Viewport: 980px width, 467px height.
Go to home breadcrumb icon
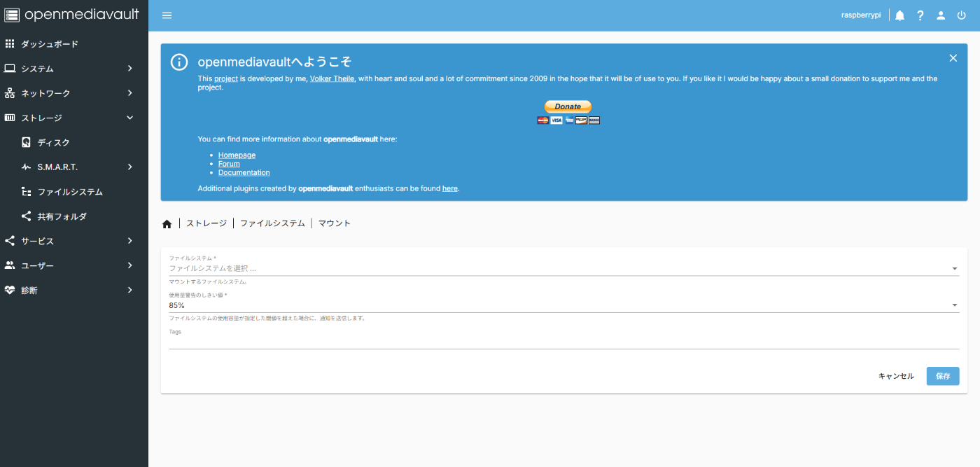(x=167, y=224)
